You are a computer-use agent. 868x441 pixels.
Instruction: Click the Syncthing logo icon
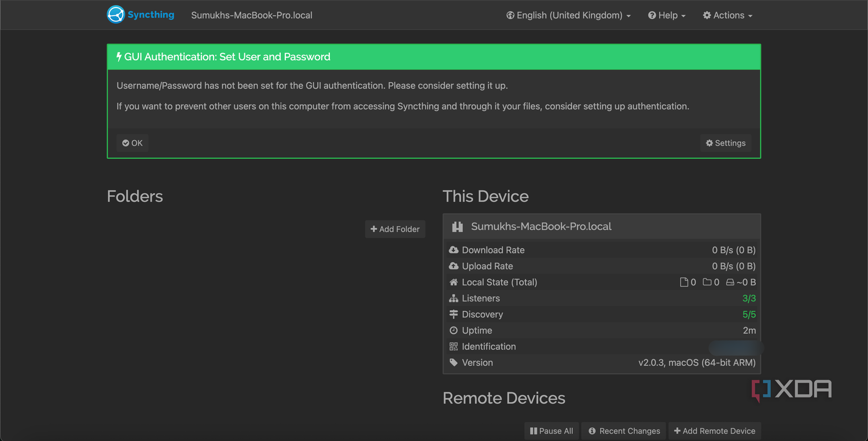tap(116, 14)
